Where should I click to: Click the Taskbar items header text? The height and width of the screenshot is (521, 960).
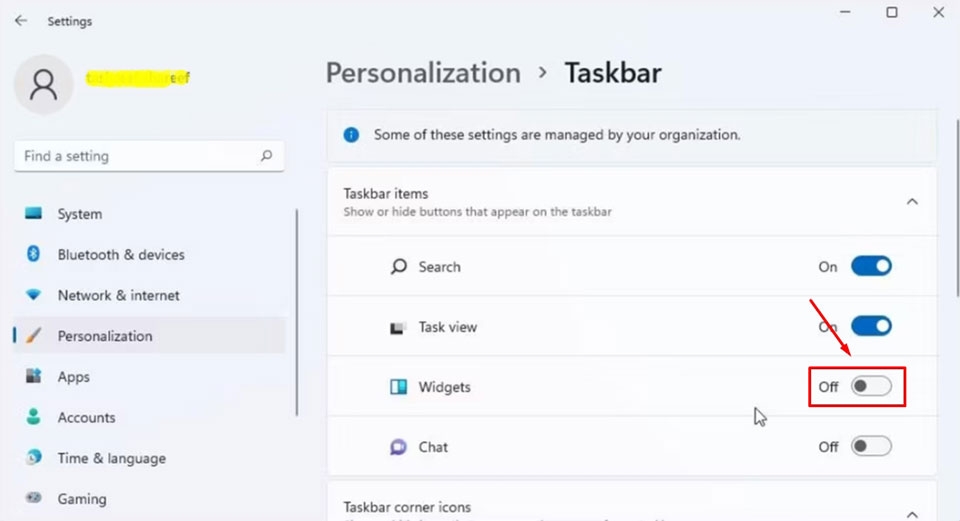[x=386, y=193]
